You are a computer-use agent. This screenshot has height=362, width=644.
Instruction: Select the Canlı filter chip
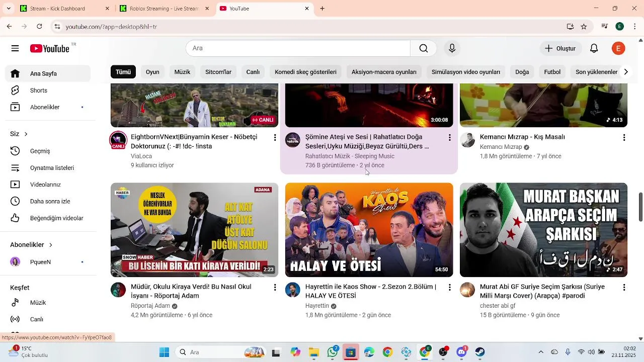point(253,72)
